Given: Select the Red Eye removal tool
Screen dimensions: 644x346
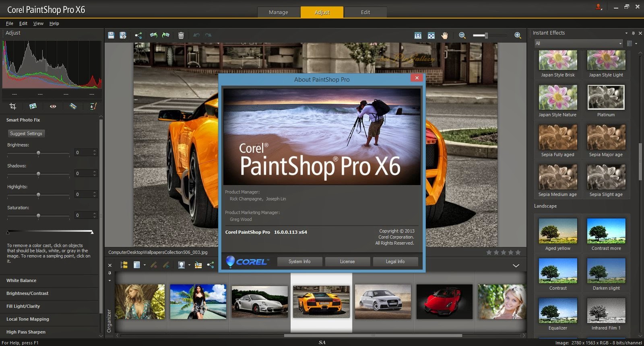Looking at the screenshot, I should pyautogui.click(x=53, y=106).
